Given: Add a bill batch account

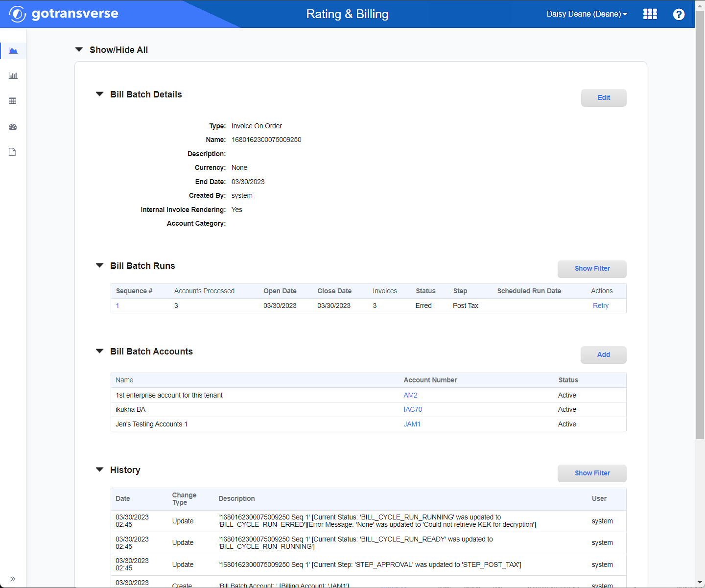Looking at the screenshot, I should (604, 354).
